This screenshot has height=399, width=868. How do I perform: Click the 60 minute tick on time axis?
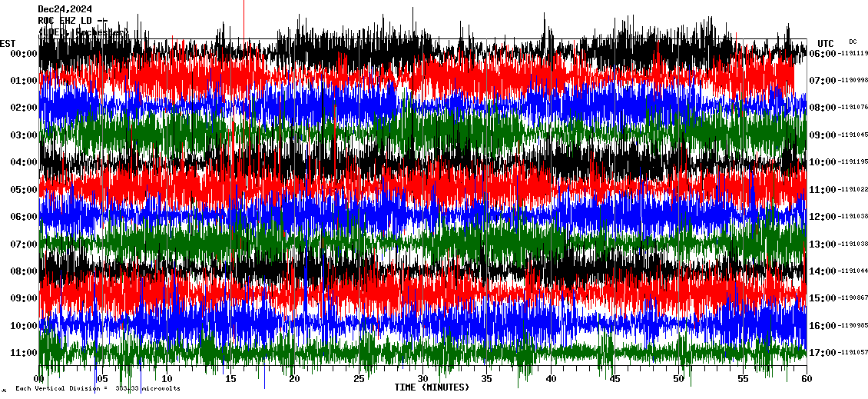click(806, 379)
